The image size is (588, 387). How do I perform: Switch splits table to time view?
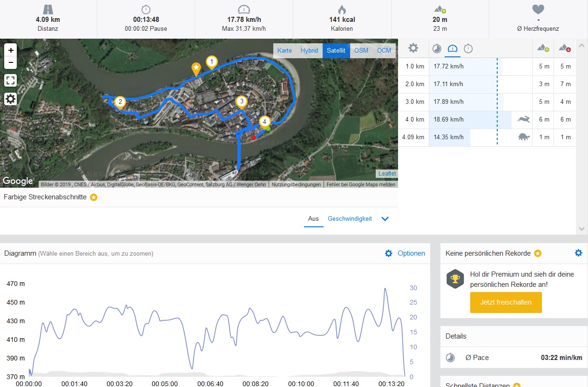[468, 48]
